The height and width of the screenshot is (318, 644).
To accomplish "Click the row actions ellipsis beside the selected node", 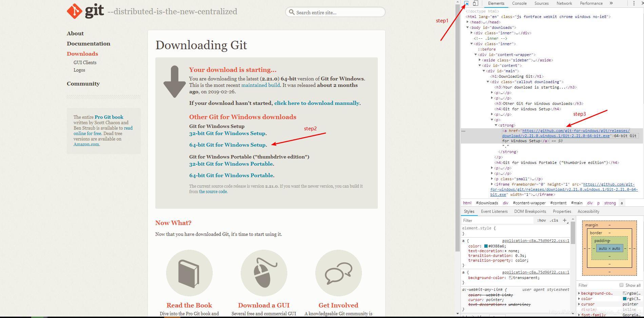I will pyautogui.click(x=463, y=131).
